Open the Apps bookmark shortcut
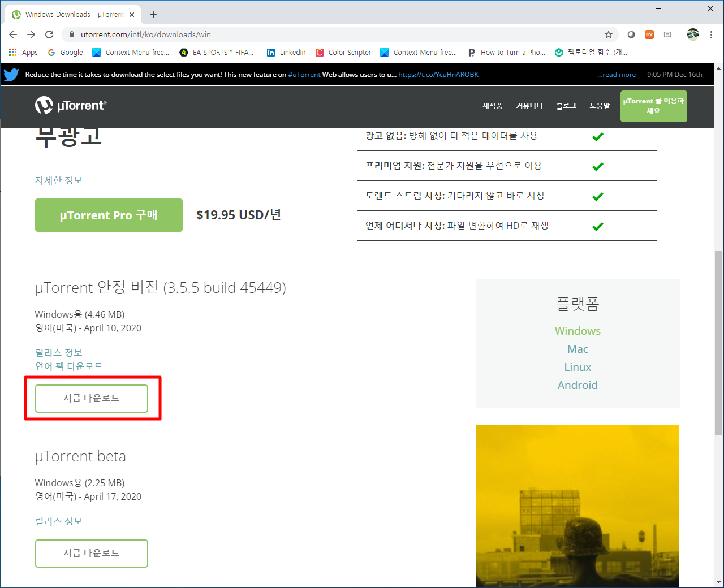 point(23,53)
